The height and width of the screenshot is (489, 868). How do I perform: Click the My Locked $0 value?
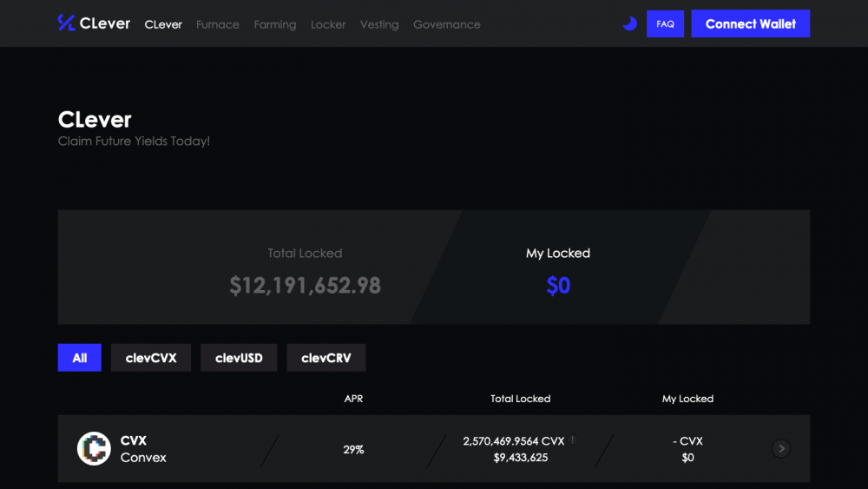tap(558, 286)
